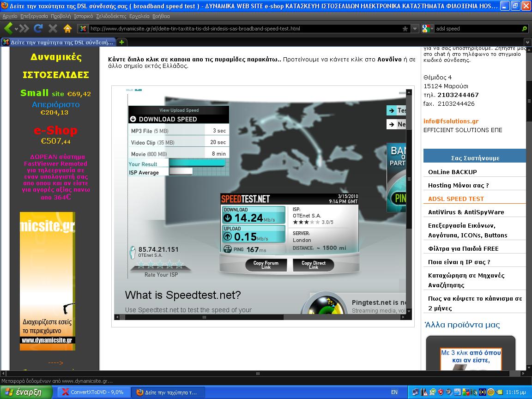Open the ADSL SPEED TEST sidebar link
The height and width of the screenshot is (399, 532).
click(x=456, y=199)
